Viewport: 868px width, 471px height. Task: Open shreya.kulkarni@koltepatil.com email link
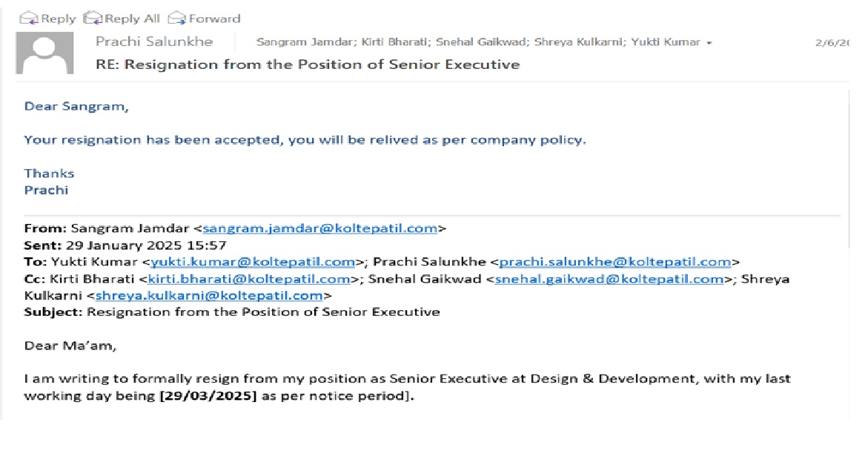(x=209, y=296)
